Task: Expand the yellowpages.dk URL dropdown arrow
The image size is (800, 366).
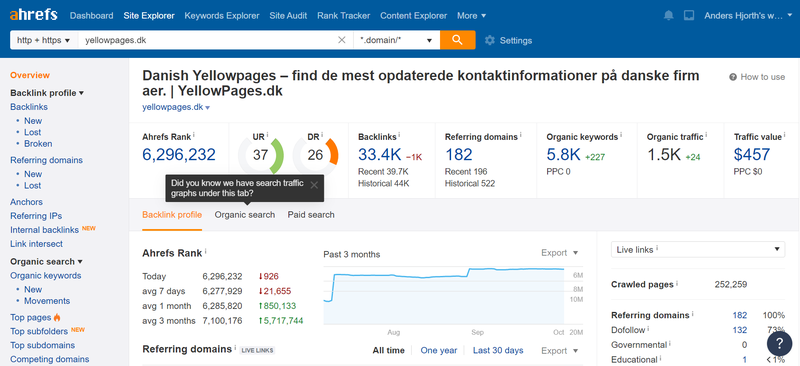Action: 208,107
